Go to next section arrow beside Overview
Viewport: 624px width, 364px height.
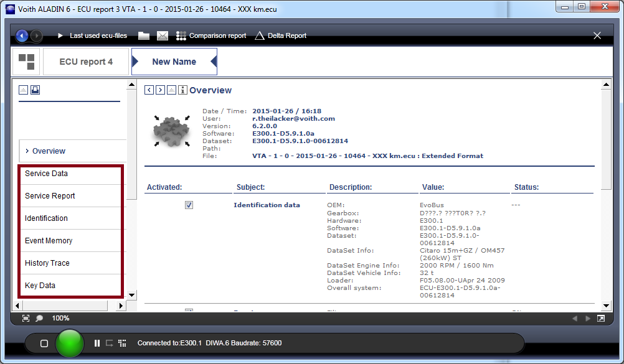[160, 90]
